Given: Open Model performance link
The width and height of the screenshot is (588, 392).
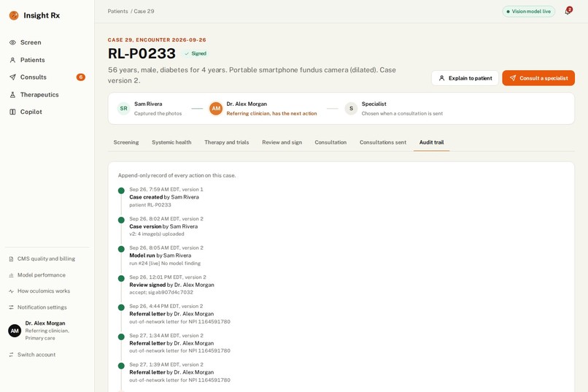Looking at the screenshot, I should pos(42,275).
